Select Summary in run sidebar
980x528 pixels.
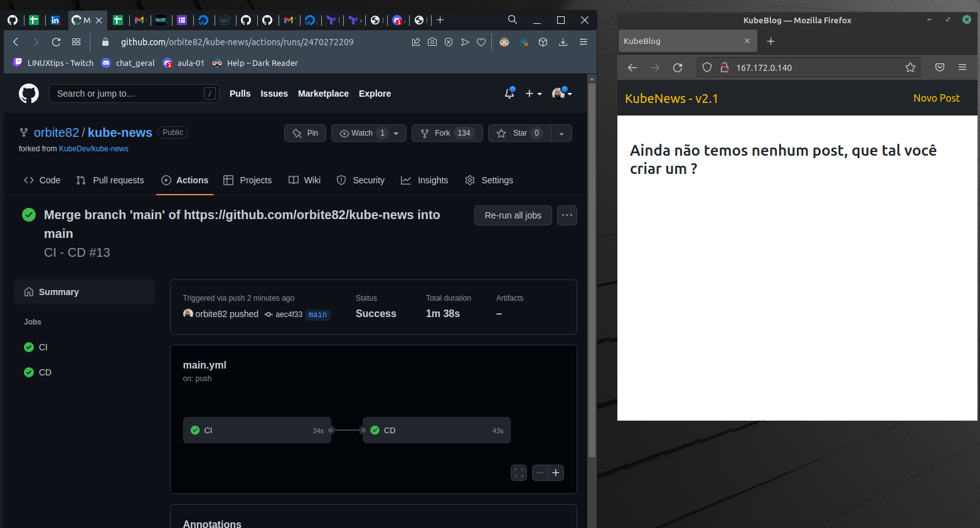[84, 292]
